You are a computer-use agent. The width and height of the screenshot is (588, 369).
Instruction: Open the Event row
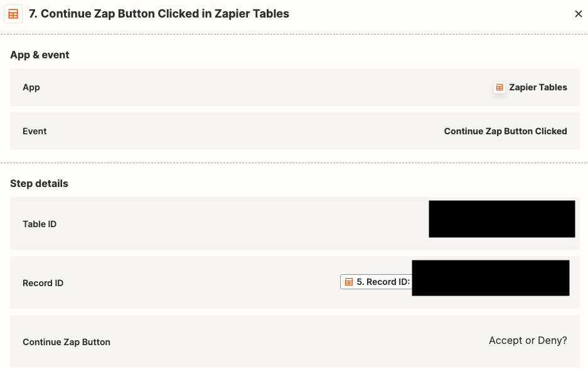295,131
